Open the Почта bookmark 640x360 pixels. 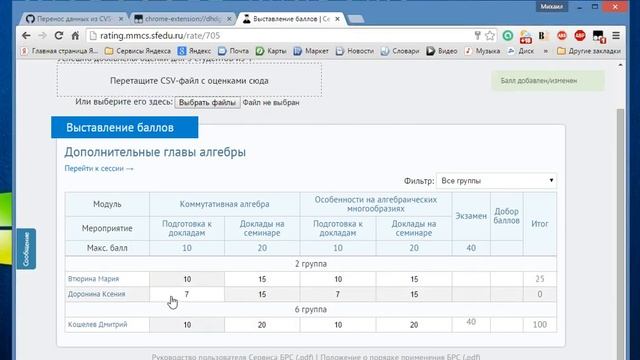pos(233,51)
